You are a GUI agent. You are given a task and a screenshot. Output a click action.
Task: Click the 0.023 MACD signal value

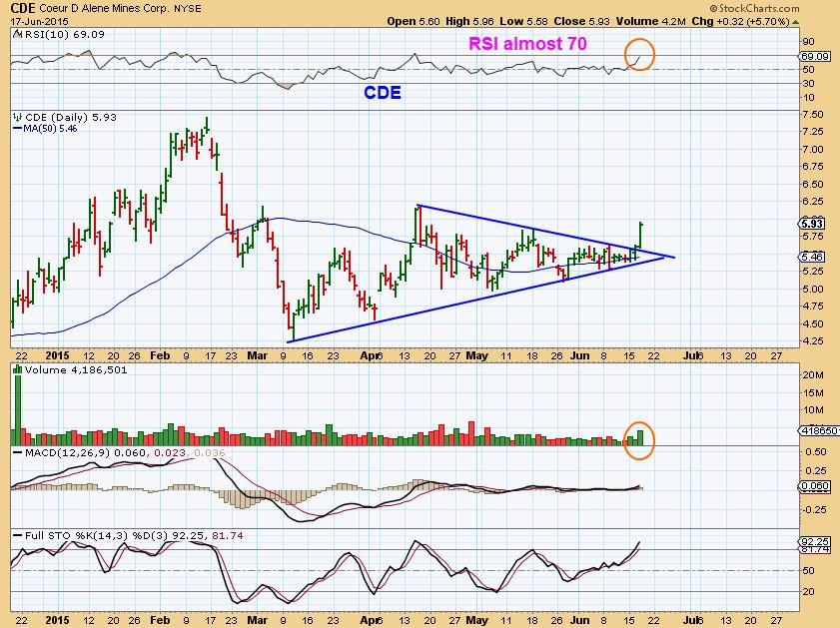[170, 453]
